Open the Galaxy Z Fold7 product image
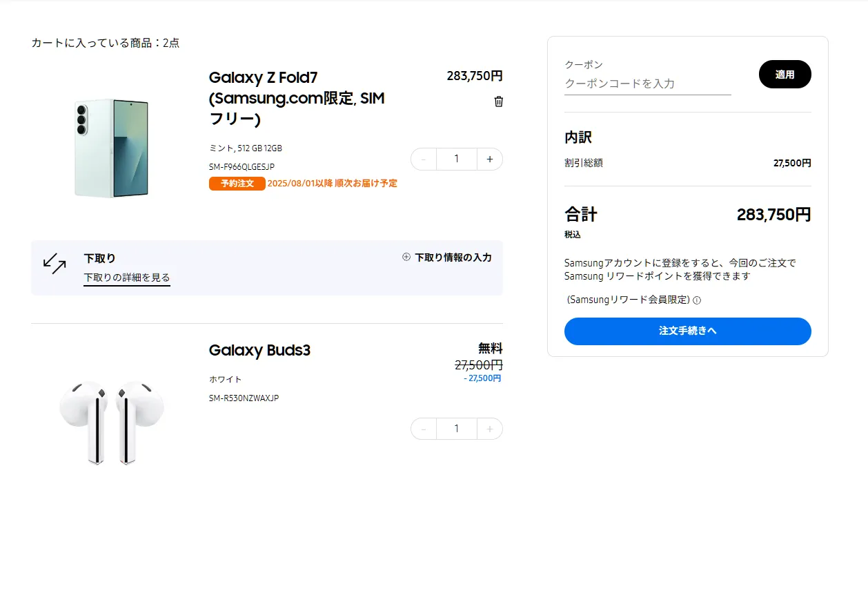 point(112,148)
